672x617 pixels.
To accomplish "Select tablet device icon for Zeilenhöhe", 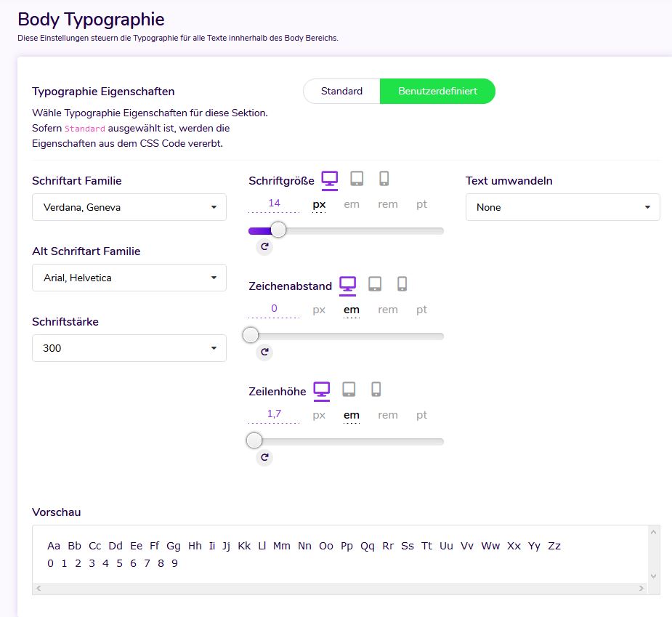I will (349, 390).
